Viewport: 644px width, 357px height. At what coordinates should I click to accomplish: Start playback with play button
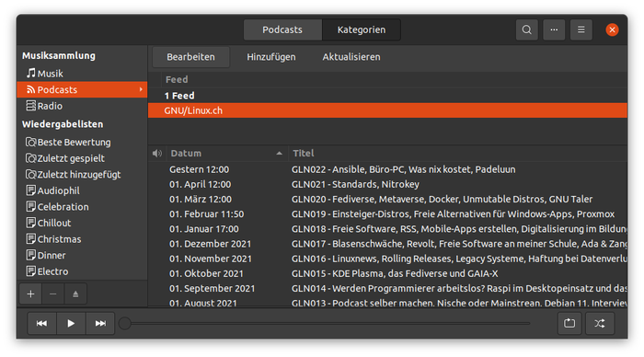coord(71,323)
